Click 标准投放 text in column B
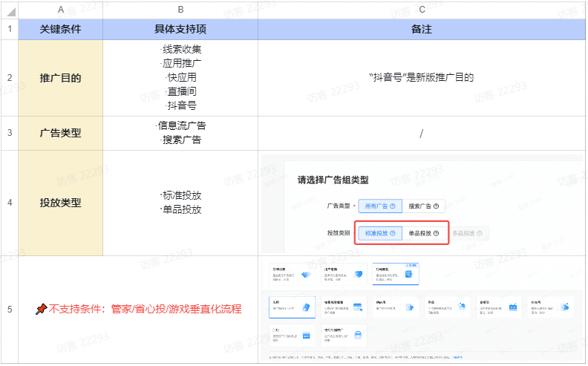Viewport: 588px width, 366px height. coord(180,195)
